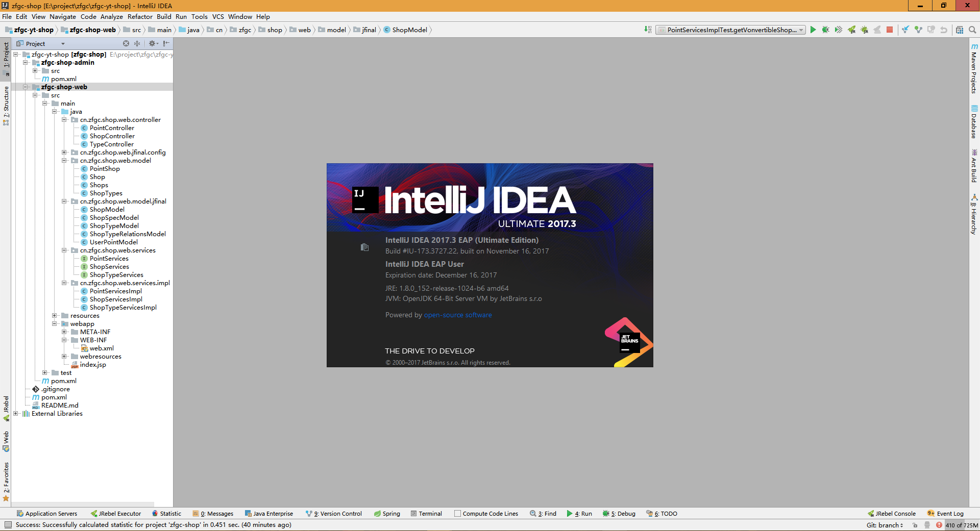Viewport: 980px width, 531px height.
Task: Toggle the Database side panel
Action: click(x=974, y=122)
